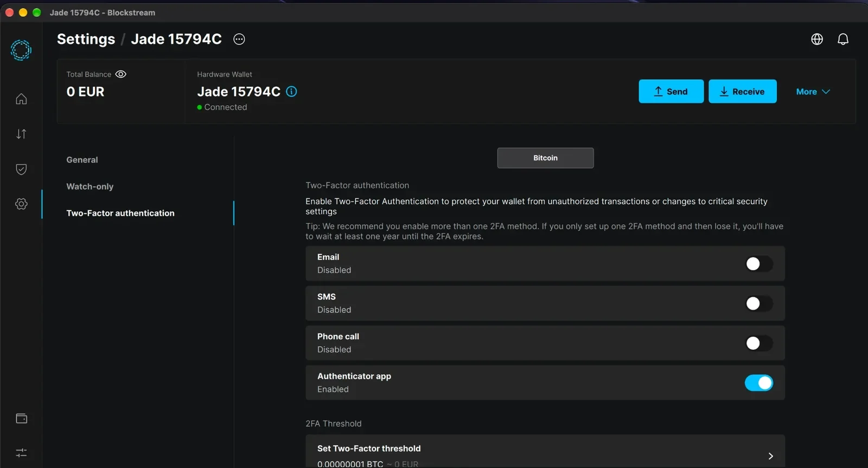Click the 0 EUR total balance value
868x468 pixels.
(x=85, y=92)
